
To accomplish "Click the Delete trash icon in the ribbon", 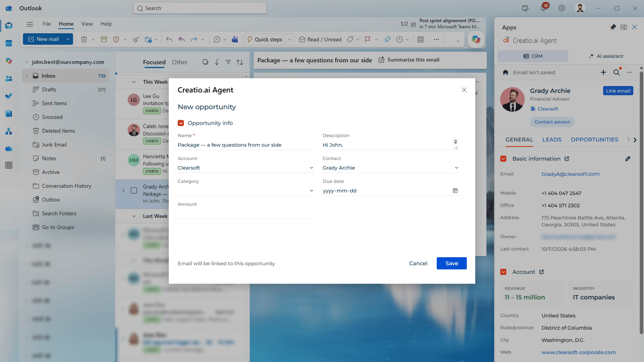I will click(x=84, y=39).
